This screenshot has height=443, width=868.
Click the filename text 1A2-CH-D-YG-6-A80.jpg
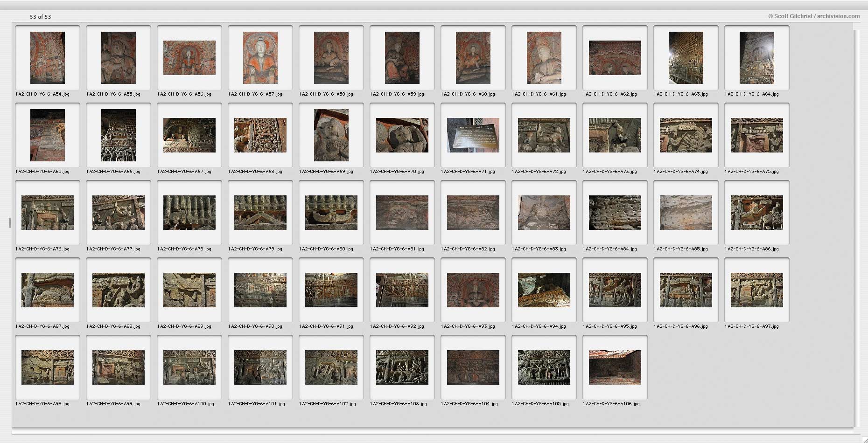[326, 249]
